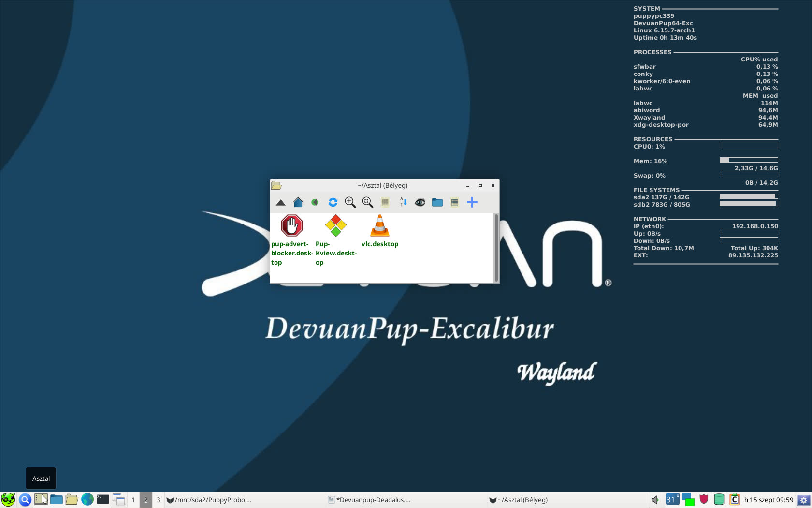812x508 pixels.
Task: Click the taskbar clock showing 09:59
Action: pos(768,500)
